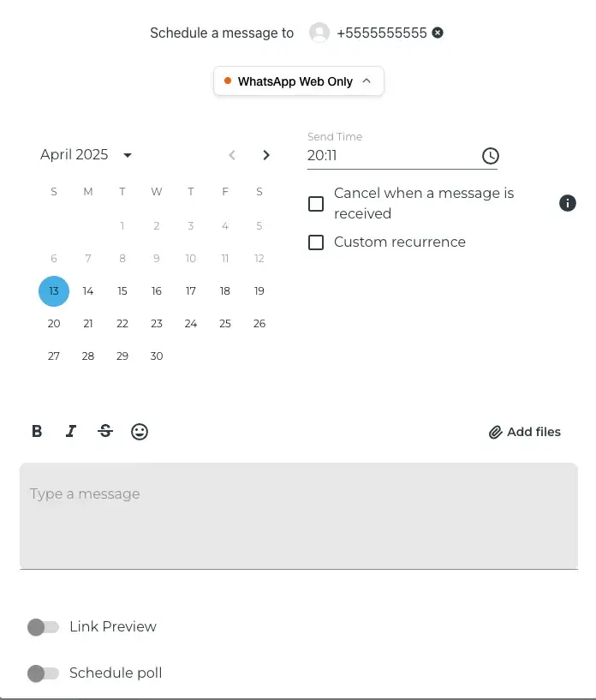This screenshot has height=700, width=596.
Task: Open the WhatsApp Web Only dropdown
Action: pyautogui.click(x=298, y=81)
